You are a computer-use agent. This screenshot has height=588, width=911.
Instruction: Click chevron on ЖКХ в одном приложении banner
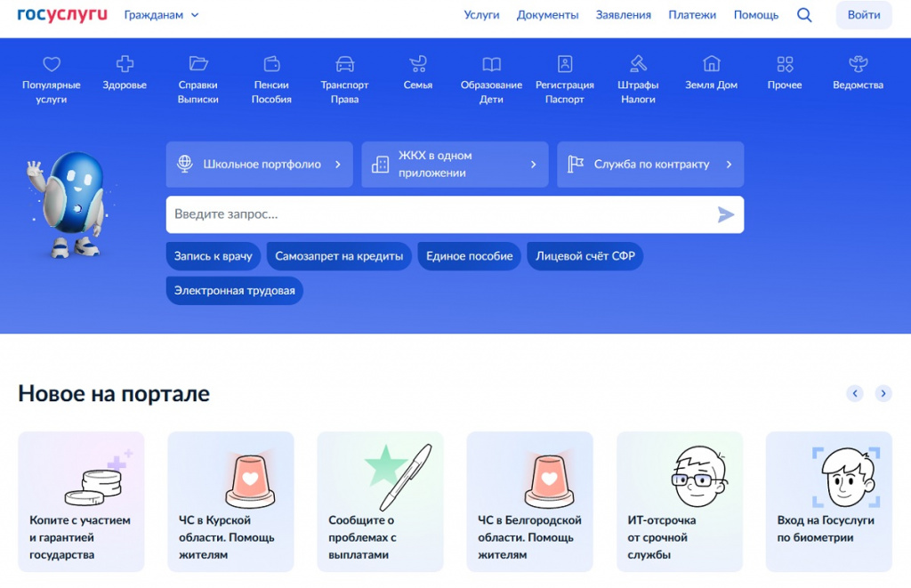point(534,165)
